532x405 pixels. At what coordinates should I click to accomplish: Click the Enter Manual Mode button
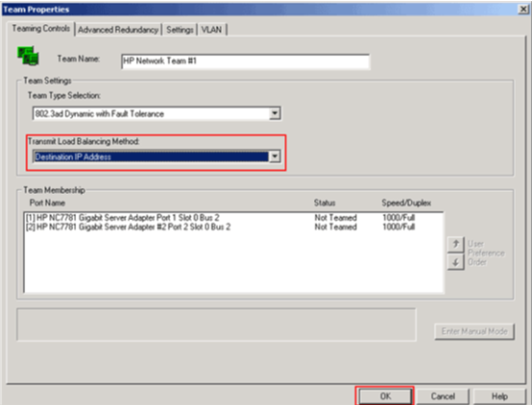click(474, 332)
